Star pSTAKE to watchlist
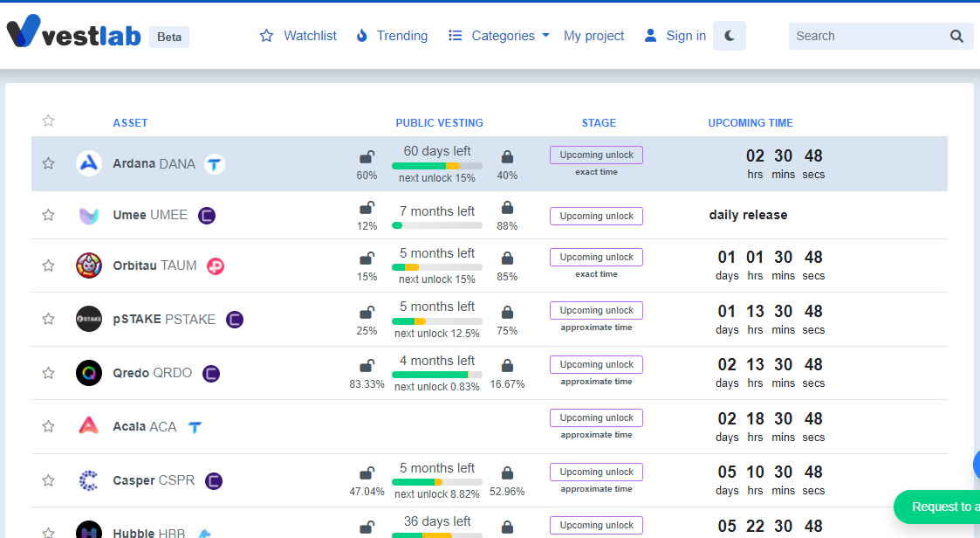 click(x=48, y=319)
